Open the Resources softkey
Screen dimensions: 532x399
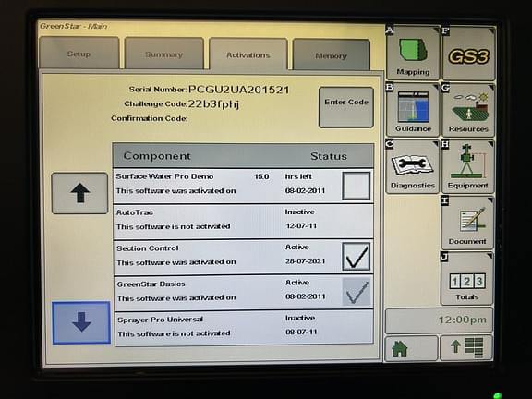[468, 110]
